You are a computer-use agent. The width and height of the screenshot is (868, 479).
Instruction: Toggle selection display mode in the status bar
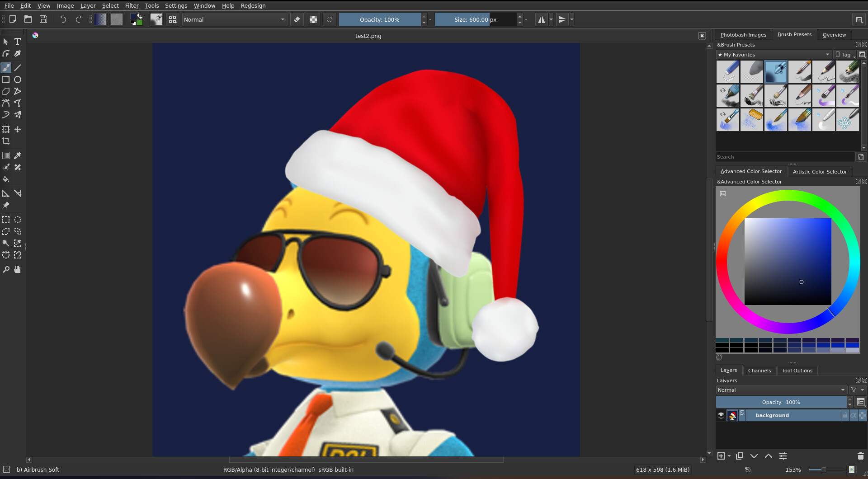(7, 470)
